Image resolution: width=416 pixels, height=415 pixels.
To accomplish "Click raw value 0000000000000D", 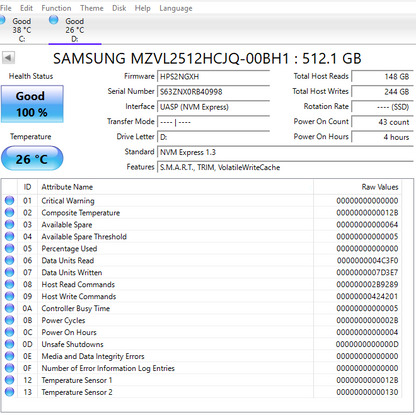I will tap(367, 344).
